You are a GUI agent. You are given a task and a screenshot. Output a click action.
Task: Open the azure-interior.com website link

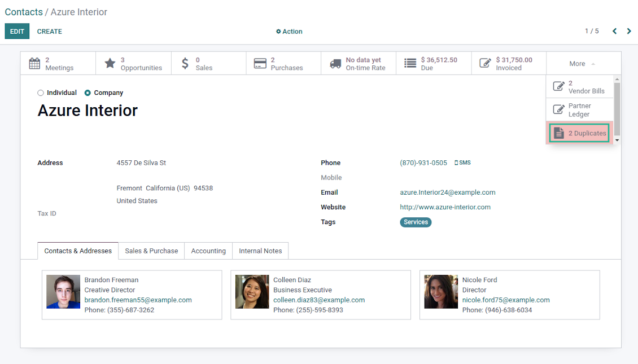[x=445, y=207]
